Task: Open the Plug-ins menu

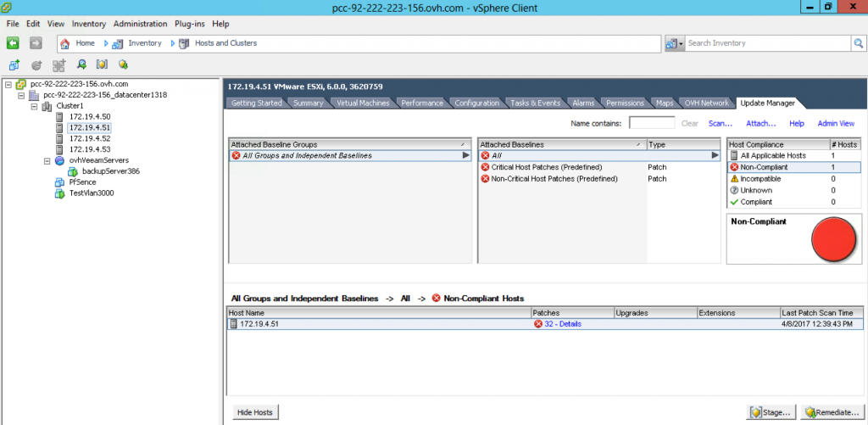Action: (191, 24)
